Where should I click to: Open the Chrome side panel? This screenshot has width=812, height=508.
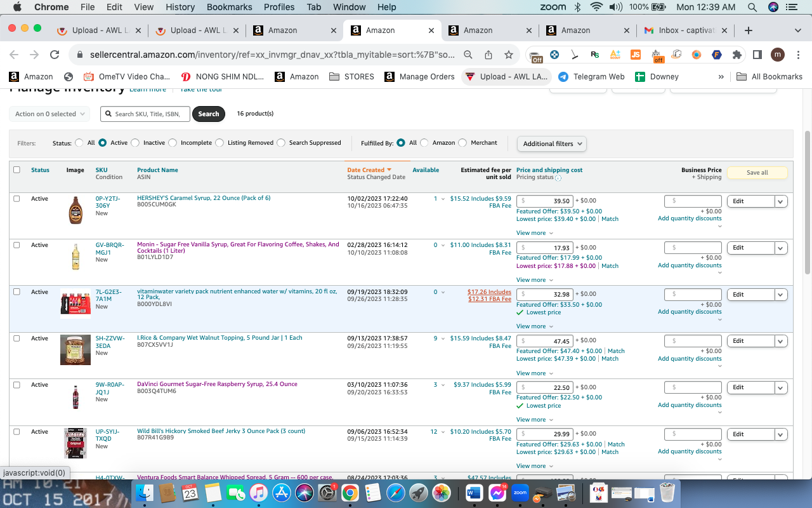tap(757, 55)
